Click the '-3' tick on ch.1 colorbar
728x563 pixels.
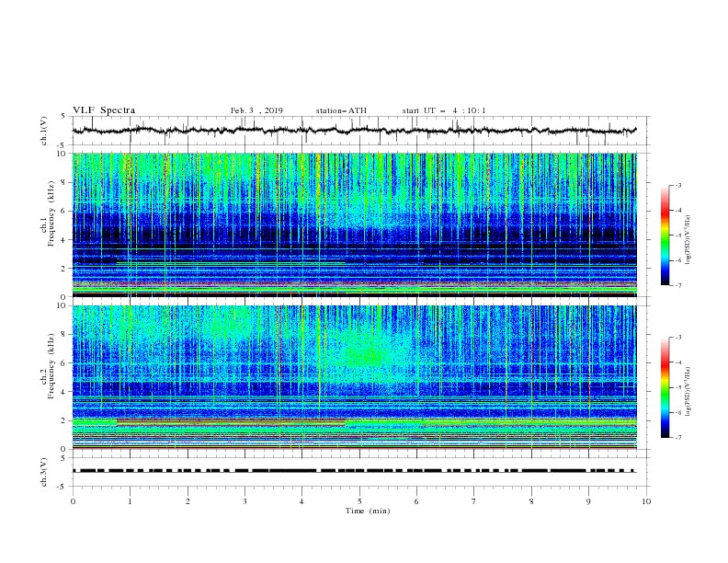[678, 185]
